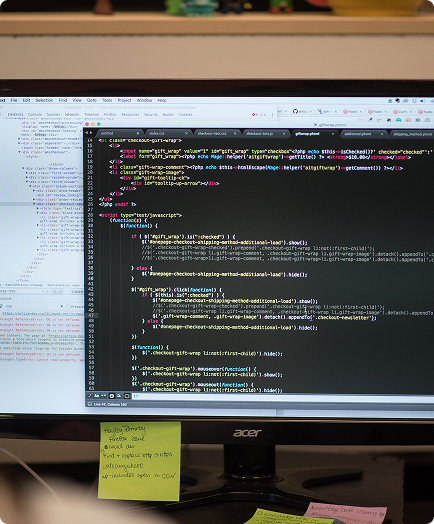The image size is (434, 524).
Task: Close the giftwrap.phtml tab
Action: click(333, 134)
